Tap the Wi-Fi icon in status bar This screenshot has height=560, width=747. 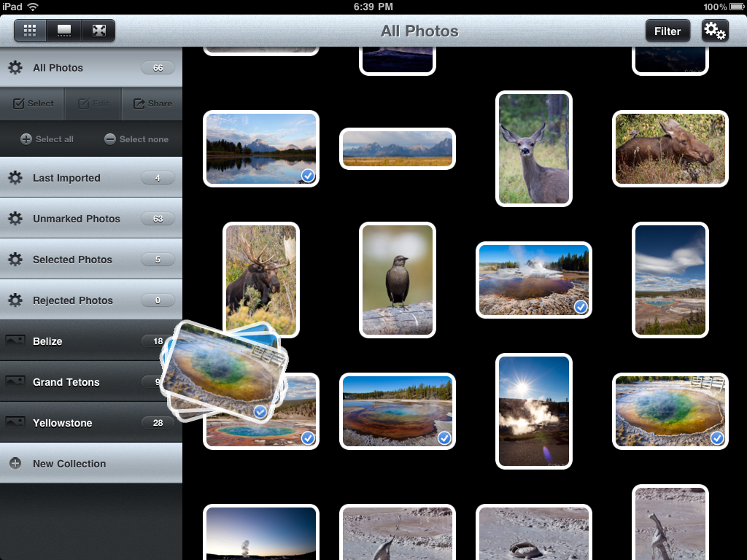coord(33,7)
